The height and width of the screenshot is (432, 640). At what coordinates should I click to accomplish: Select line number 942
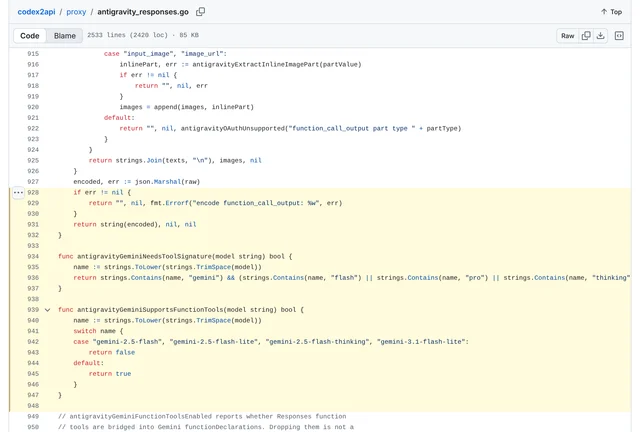click(x=33, y=342)
